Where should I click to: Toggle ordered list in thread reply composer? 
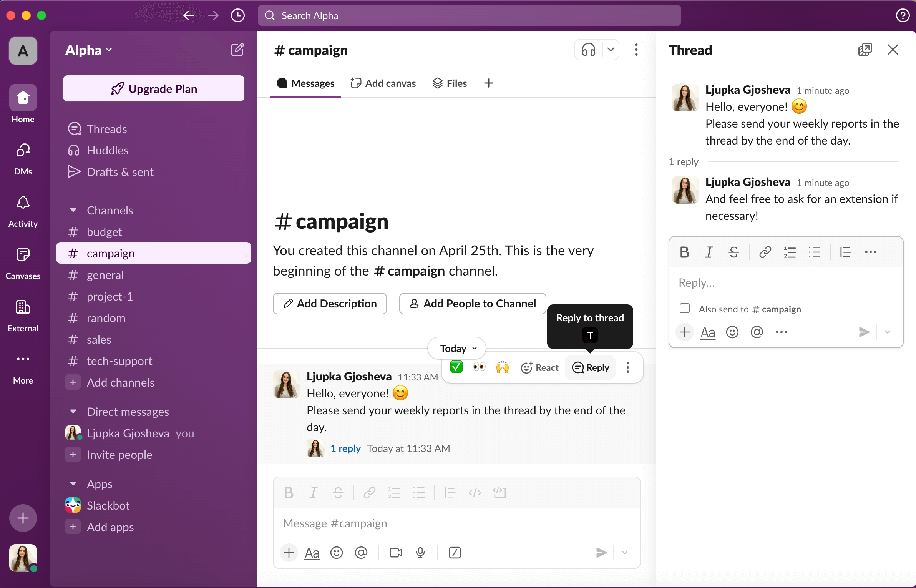(x=790, y=252)
